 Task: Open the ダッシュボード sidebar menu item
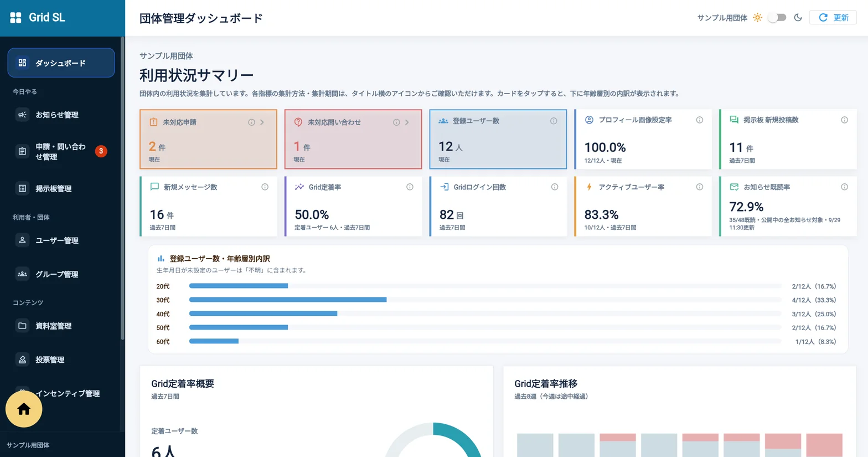tap(61, 63)
